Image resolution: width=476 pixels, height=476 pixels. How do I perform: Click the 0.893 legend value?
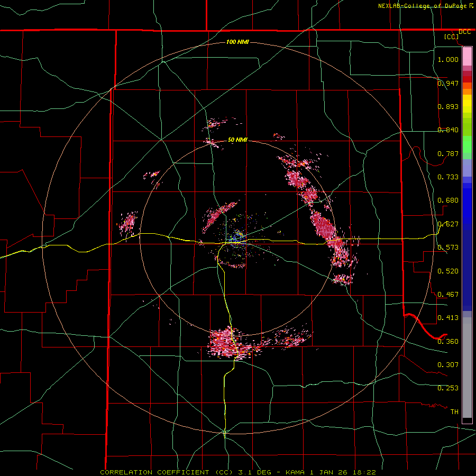tap(448, 106)
